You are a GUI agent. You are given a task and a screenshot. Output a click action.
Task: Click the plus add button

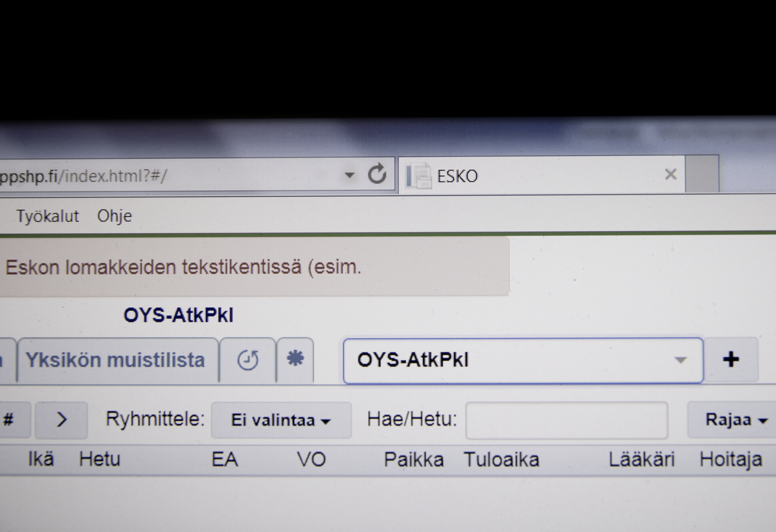pos(731,359)
